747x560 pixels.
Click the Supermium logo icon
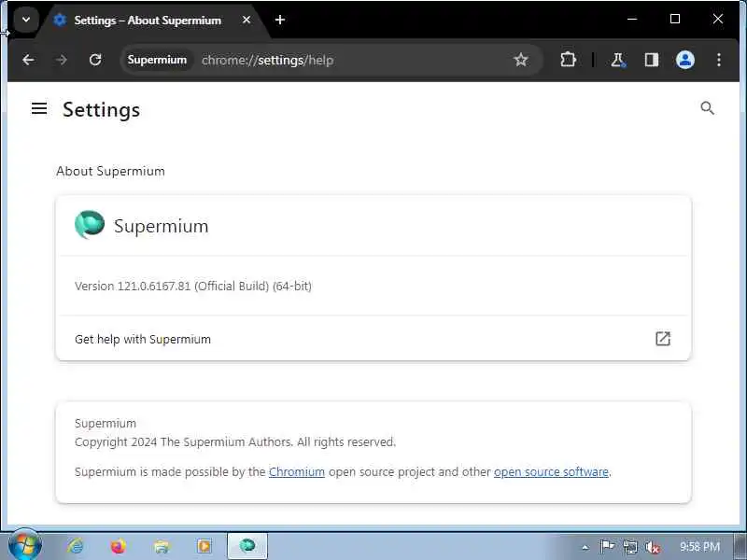coord(90,225)
